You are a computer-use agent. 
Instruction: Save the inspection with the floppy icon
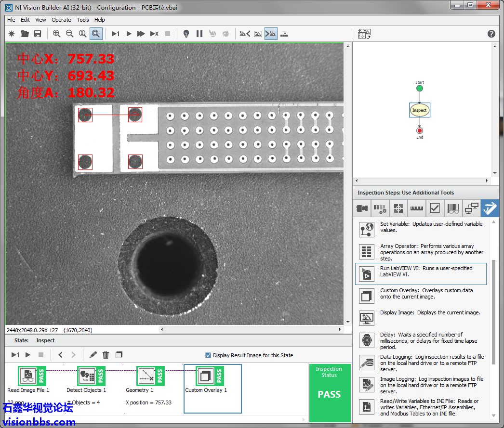coord(38,34)
